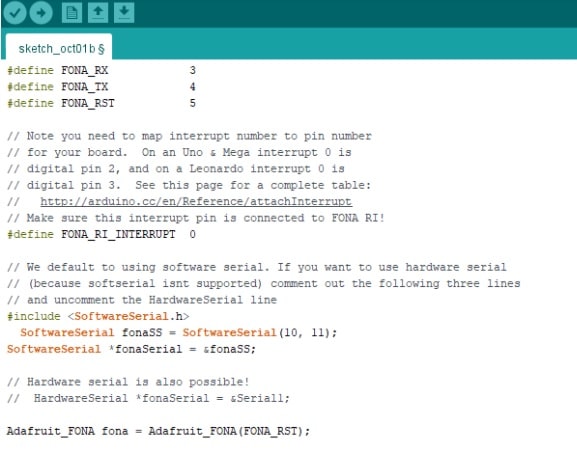Screen dimensions: 577x457
Task: Click the 'Hardware serial is also possible' comment
Action: 128,382
